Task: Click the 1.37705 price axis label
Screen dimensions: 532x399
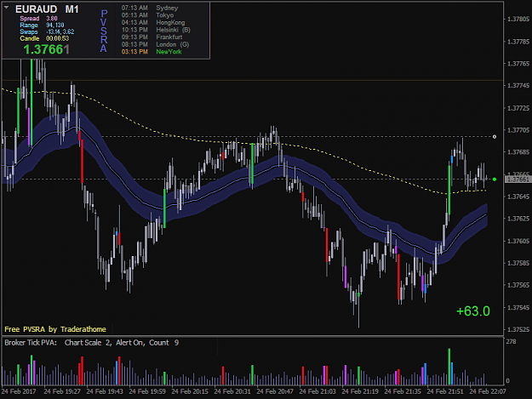Action: tap(518, 130)
